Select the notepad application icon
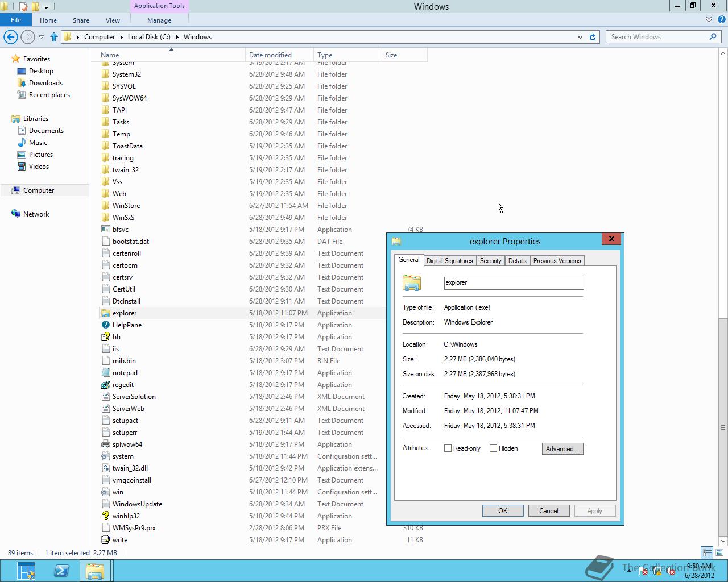This screenshot has height=582, width=728. (105, 373)
